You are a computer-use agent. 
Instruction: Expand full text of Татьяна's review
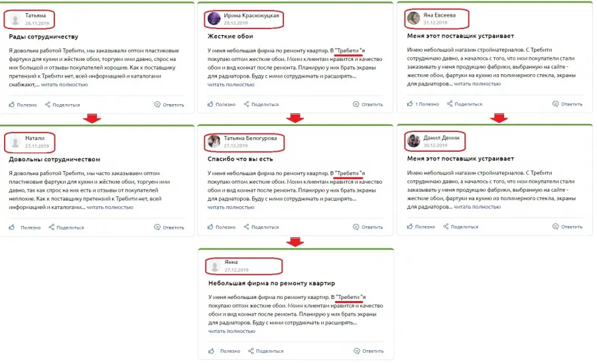tap(64, 84)
